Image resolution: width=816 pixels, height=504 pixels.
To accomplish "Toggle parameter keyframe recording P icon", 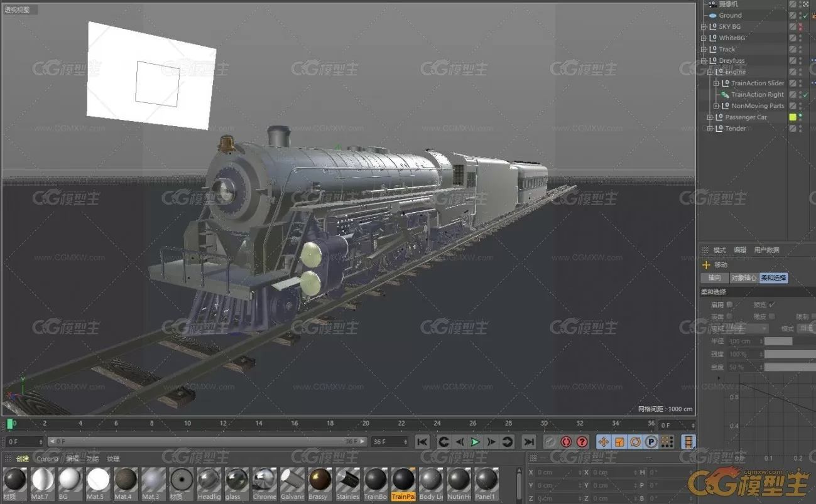I will (651, 442).
